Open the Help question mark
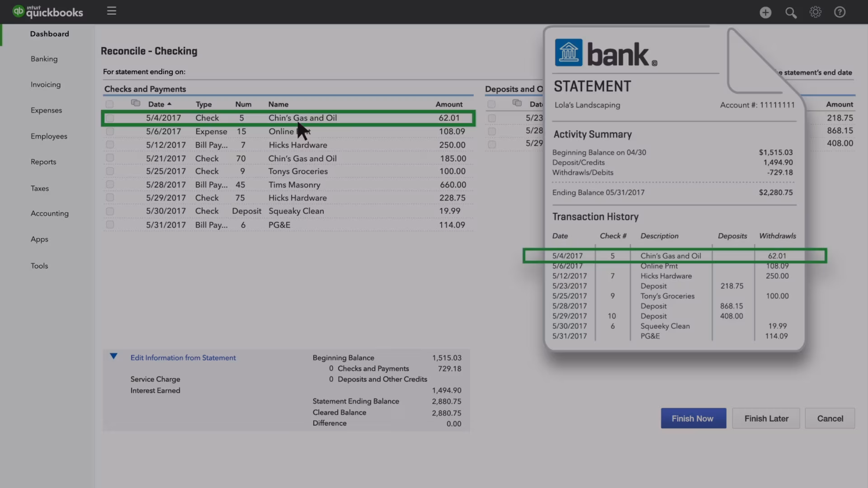 coord(840,12)
